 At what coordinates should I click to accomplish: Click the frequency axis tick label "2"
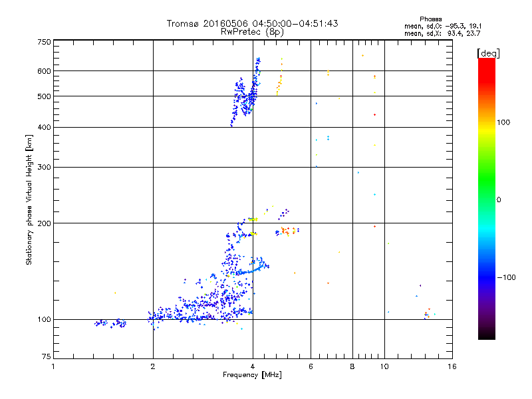click(153, 366)
